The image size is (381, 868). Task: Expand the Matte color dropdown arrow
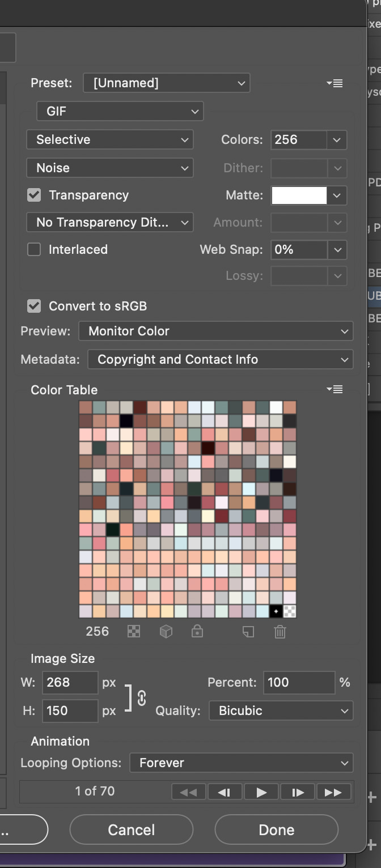coord(337,195)
